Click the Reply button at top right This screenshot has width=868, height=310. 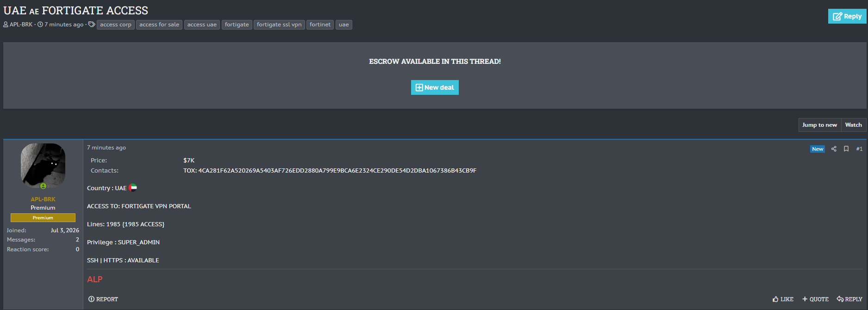(847, 16)
